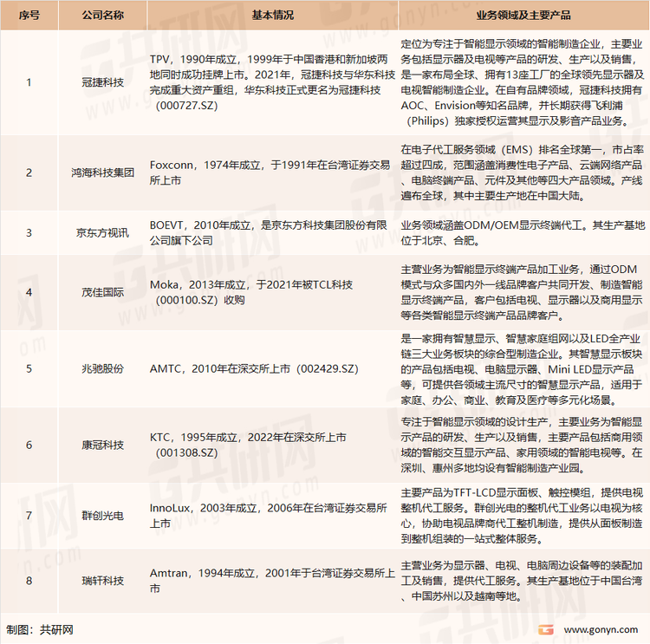650x644 pixels.
Task: Click the AMTC 2010年在深交所上市 cell
Action: [x=272, y=368]
